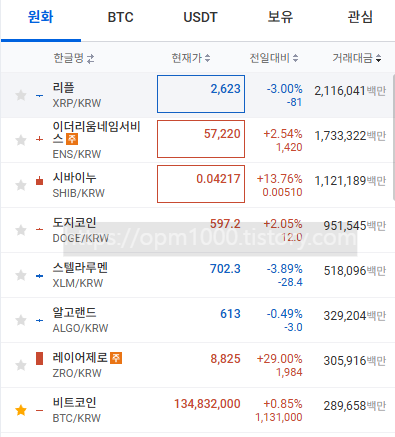The width and height of the screenshot is (395, 437).
Task: Click the 리플 candle indicator icon
Action: pyautogui.click(x=39, y=95)
